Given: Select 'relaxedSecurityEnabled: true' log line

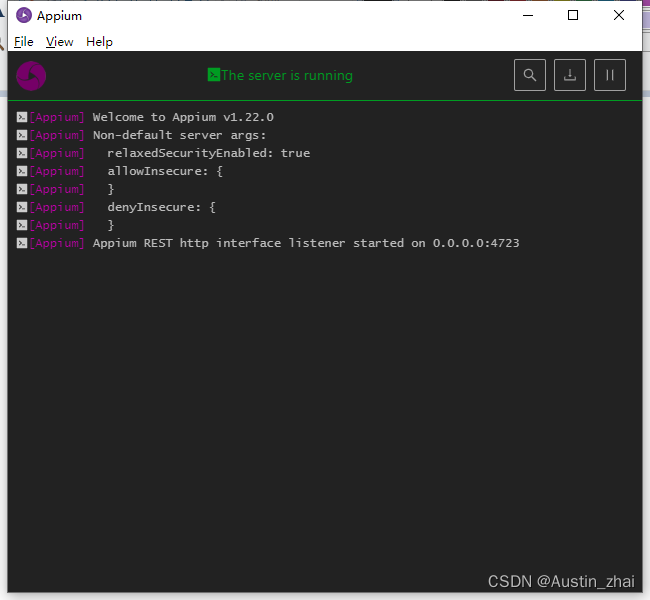Looking at the screenshot, I should click(x=209, y=153).
